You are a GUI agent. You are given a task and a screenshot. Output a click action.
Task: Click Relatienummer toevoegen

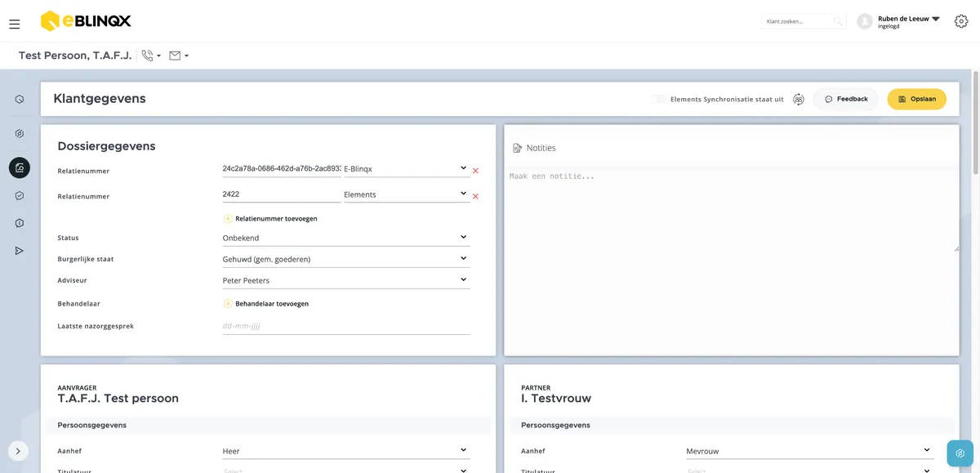270,218
